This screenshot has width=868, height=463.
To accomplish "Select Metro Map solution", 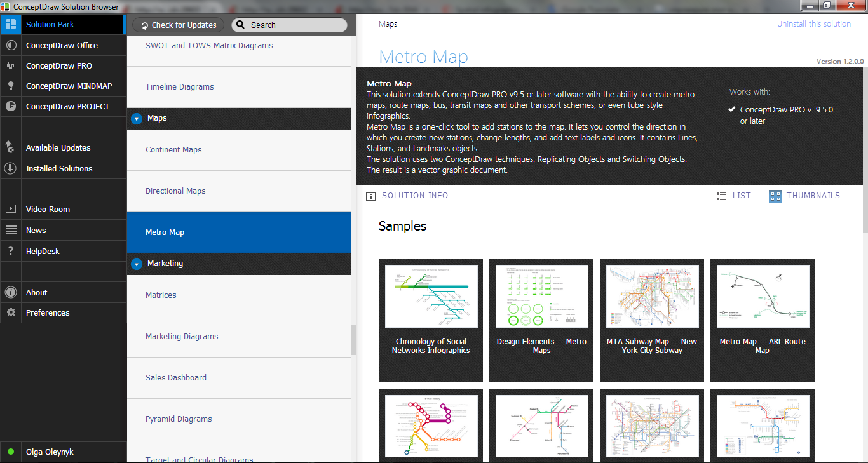I will (x=239, y=232).
